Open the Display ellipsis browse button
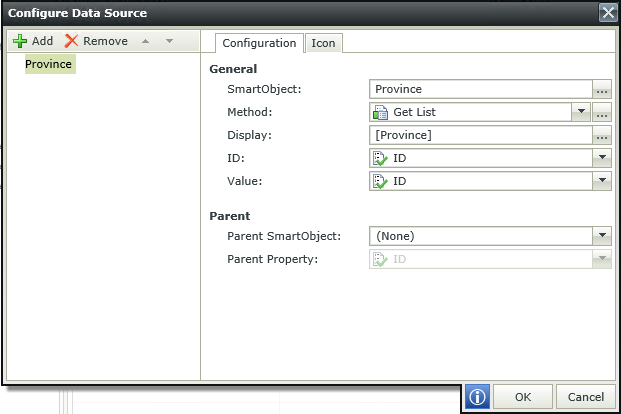 [x=602, y=135]
